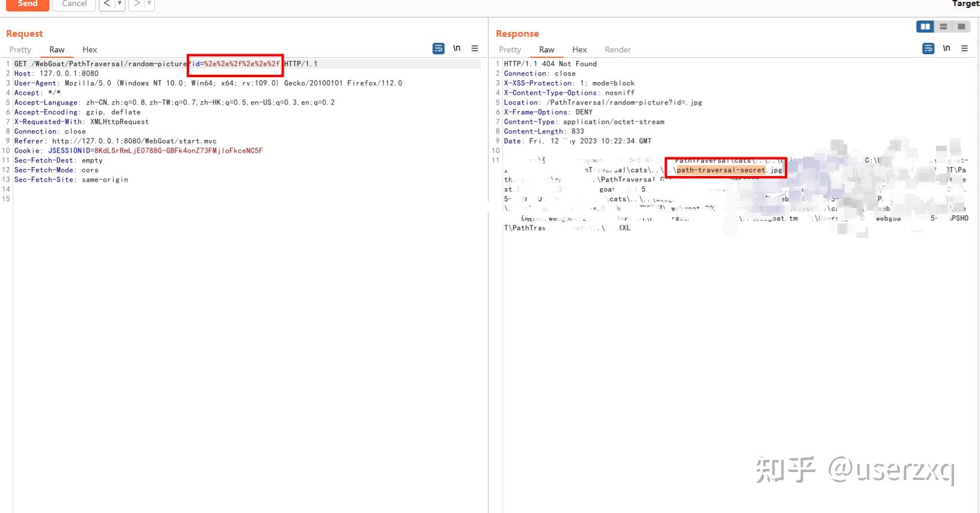Switch Response view to Render tab
980x513 pixels.
tap(617, 49)
